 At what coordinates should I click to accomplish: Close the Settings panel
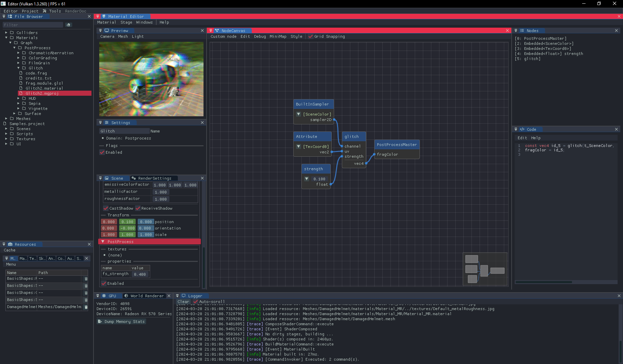(202, 123)
